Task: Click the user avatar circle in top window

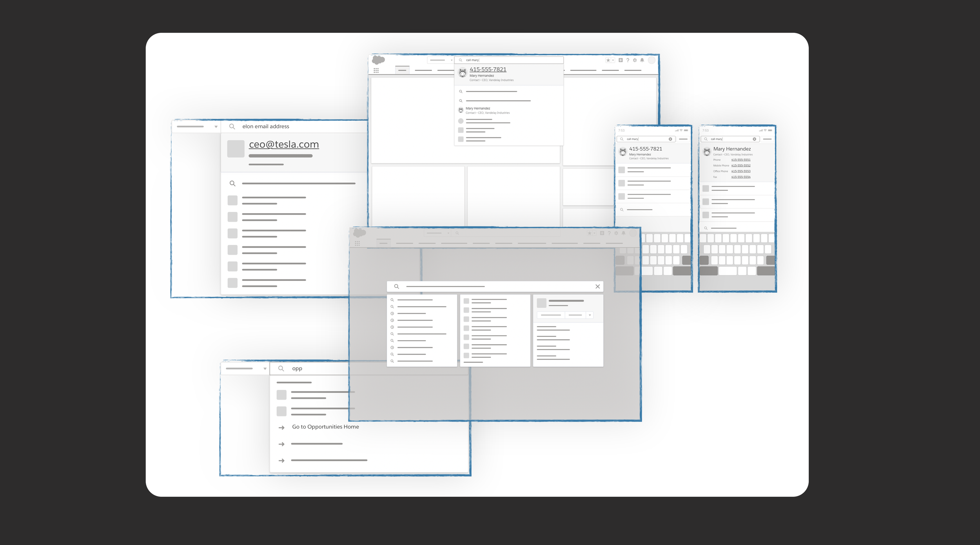Action: [x=652, y=60]
